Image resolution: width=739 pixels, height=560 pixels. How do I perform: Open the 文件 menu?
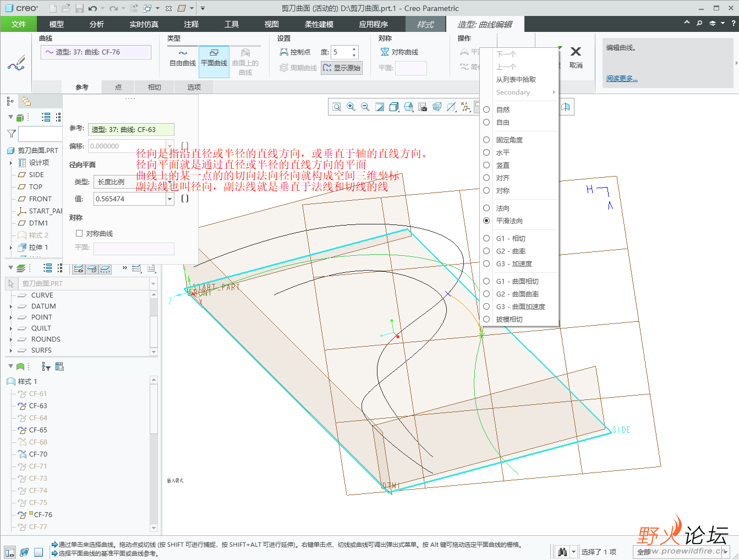pos(19,24)
